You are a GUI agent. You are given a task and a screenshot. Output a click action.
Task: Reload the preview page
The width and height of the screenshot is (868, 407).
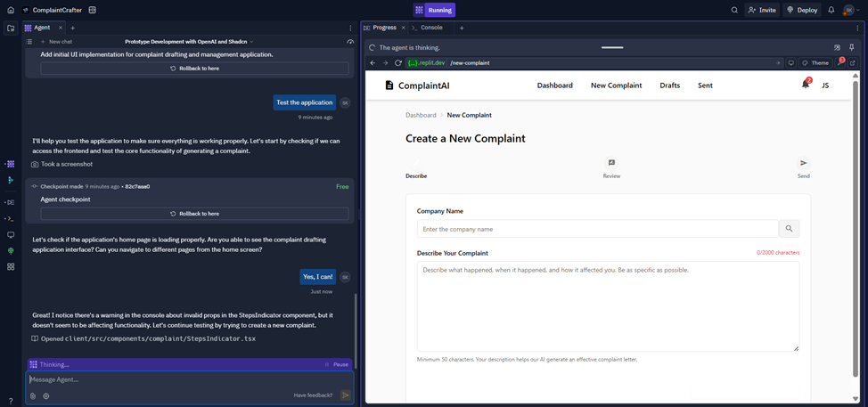tap(398, 63)
